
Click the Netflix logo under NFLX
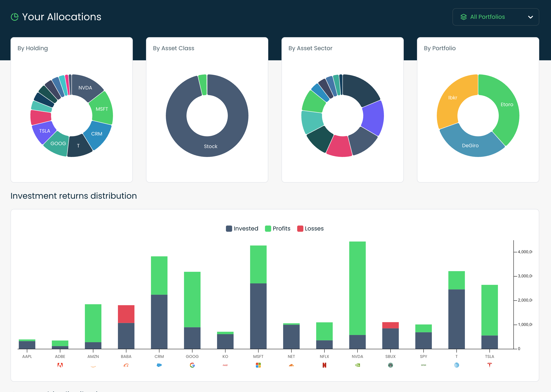pyautogui.click(x=324, y=365)
